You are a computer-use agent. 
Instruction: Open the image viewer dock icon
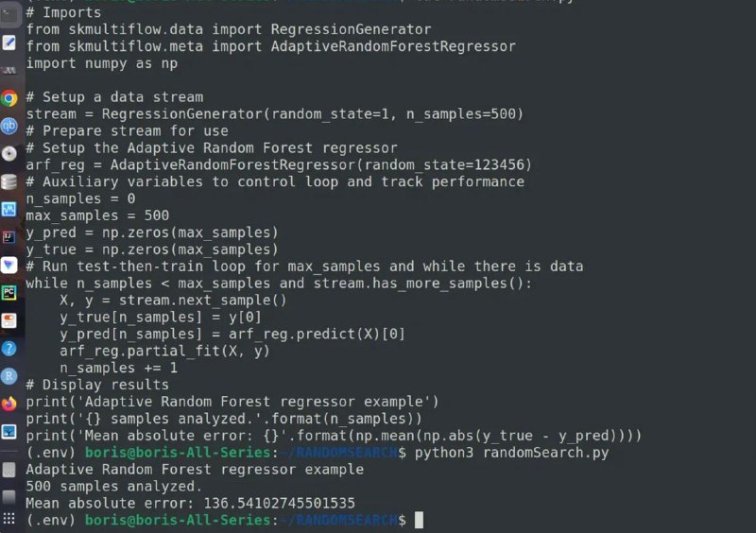(x=9, y=432)
